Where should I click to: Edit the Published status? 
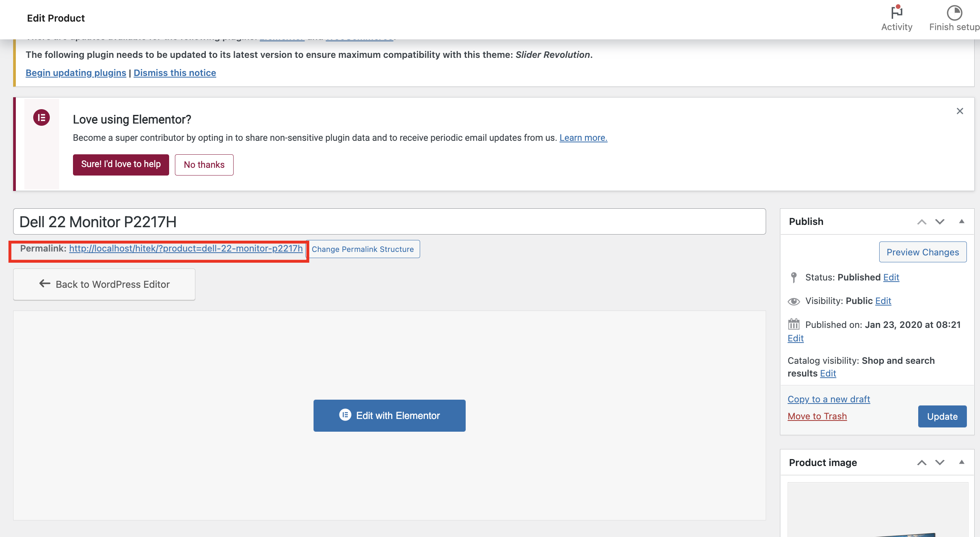[x=891, y=277]
